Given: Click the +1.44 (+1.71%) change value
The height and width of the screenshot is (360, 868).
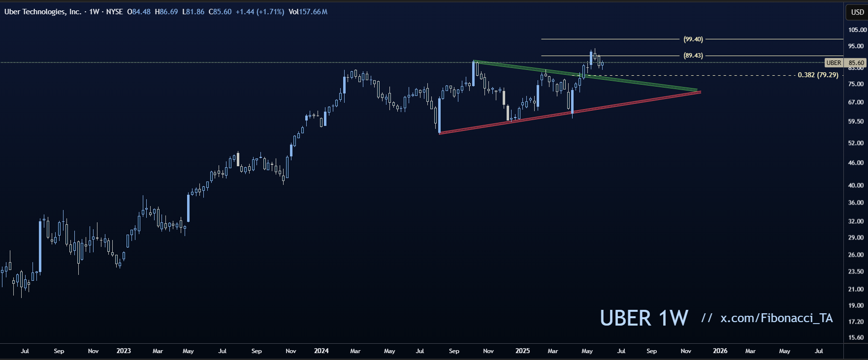Looking at the screenshot, I should pyautogui.click(x=259, y=12).
